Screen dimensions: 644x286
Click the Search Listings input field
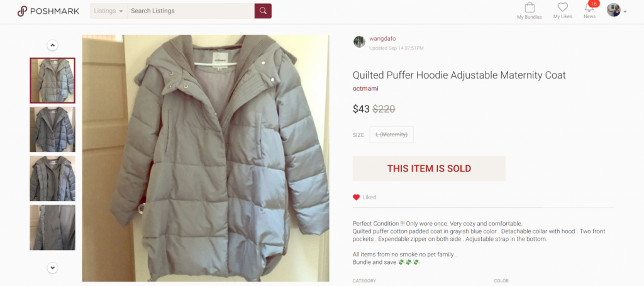[191, 11]
